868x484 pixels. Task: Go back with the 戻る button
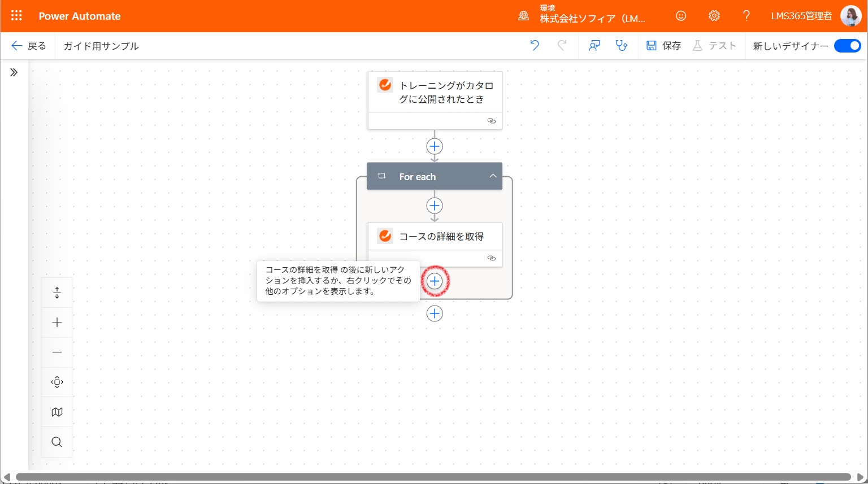click(29, 46)
